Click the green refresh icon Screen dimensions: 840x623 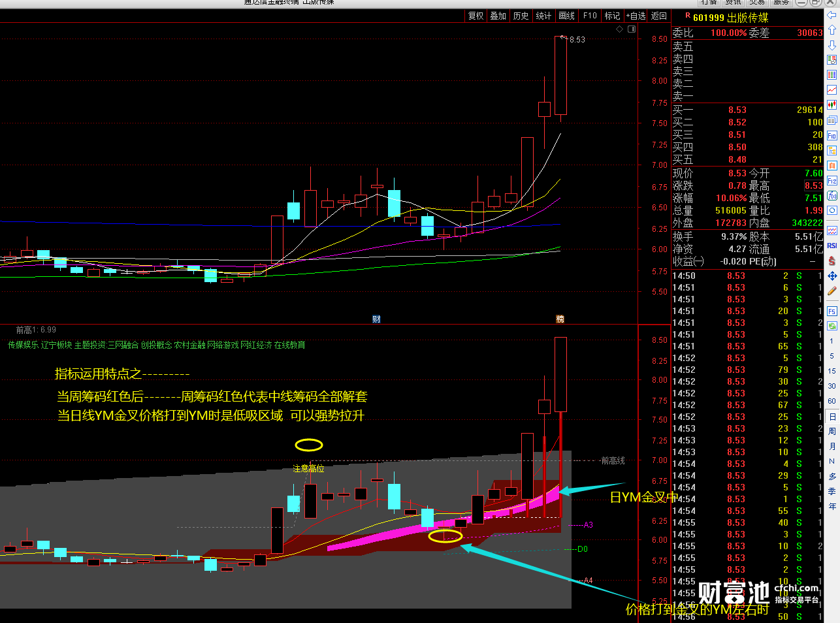[832, 325]
